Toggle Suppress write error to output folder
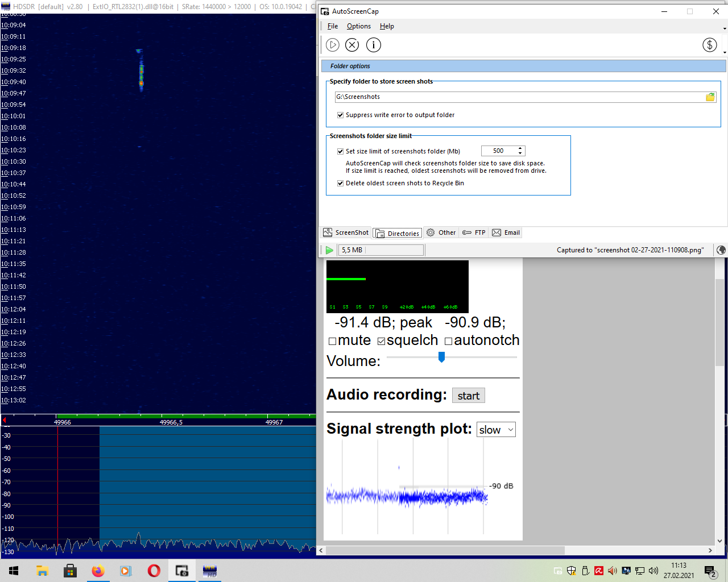This screenshot has height=582, width=728. point(340,115)
